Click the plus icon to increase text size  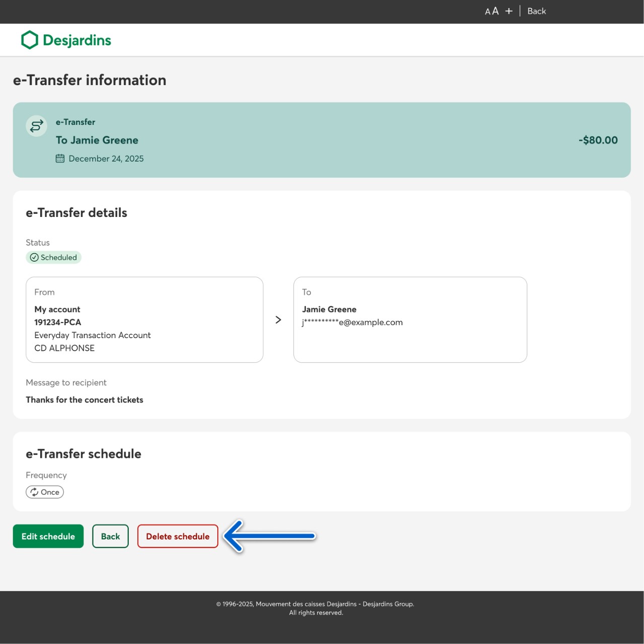509,11
